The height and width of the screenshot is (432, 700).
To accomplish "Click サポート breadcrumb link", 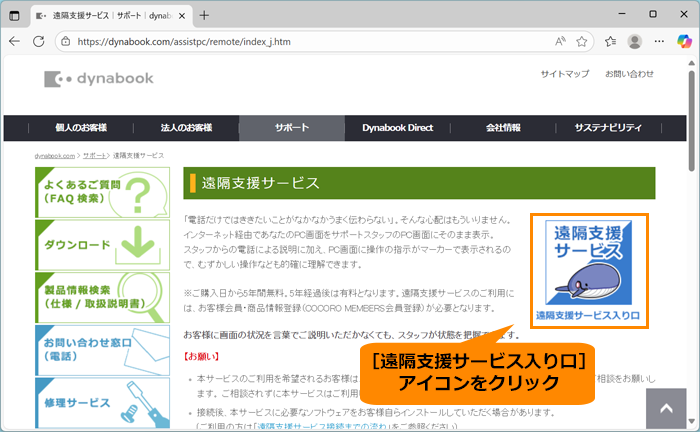I will pyautogui.click(x=94, y=156).
